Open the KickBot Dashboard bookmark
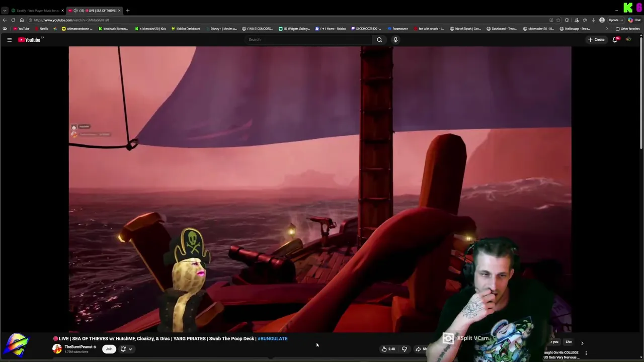 [185, 29]
